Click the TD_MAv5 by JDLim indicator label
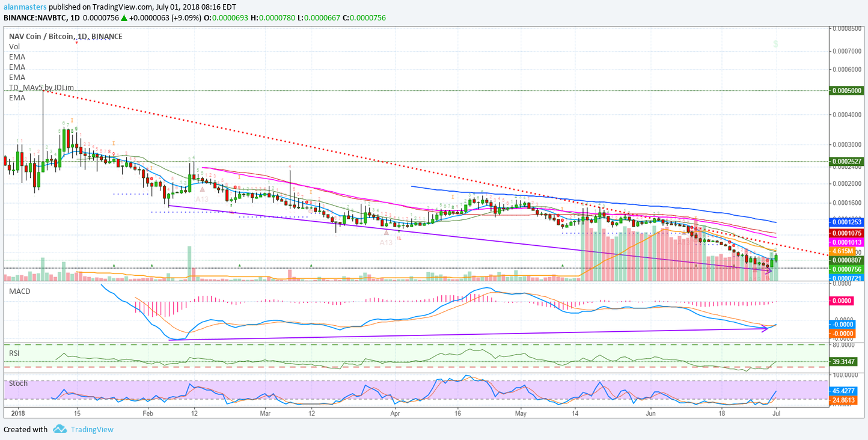 point(41,88)
